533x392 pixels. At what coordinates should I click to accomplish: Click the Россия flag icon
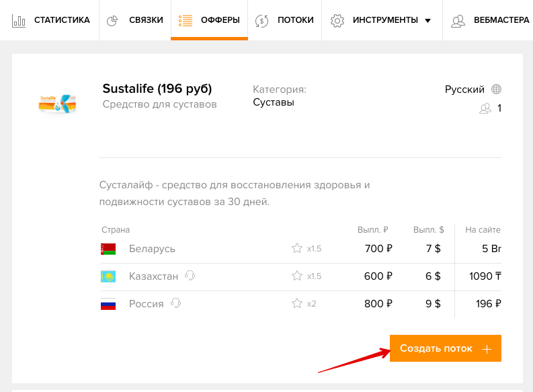pos(108,304)
